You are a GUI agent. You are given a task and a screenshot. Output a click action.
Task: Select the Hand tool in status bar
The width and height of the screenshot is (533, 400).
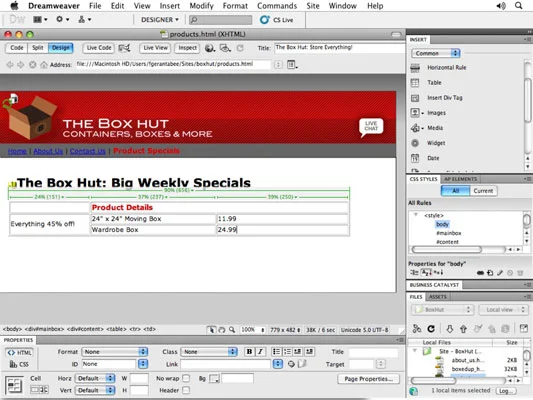[222, 330]
